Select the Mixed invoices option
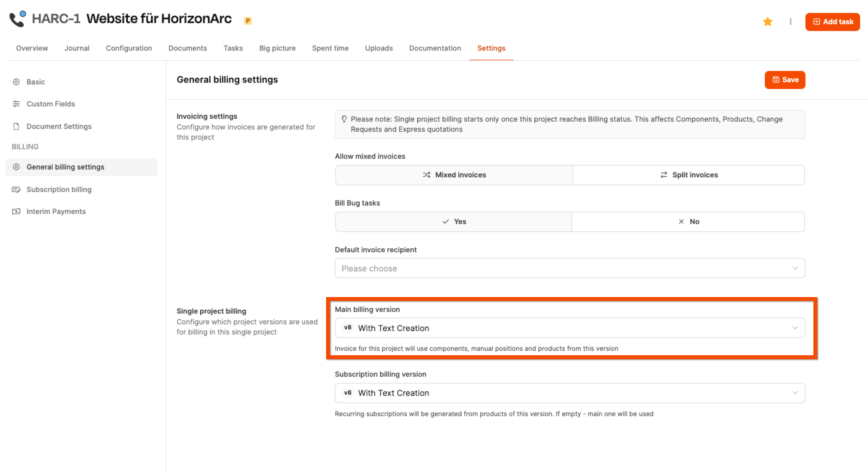Screen dimensions: 868x473 (454, 175)
